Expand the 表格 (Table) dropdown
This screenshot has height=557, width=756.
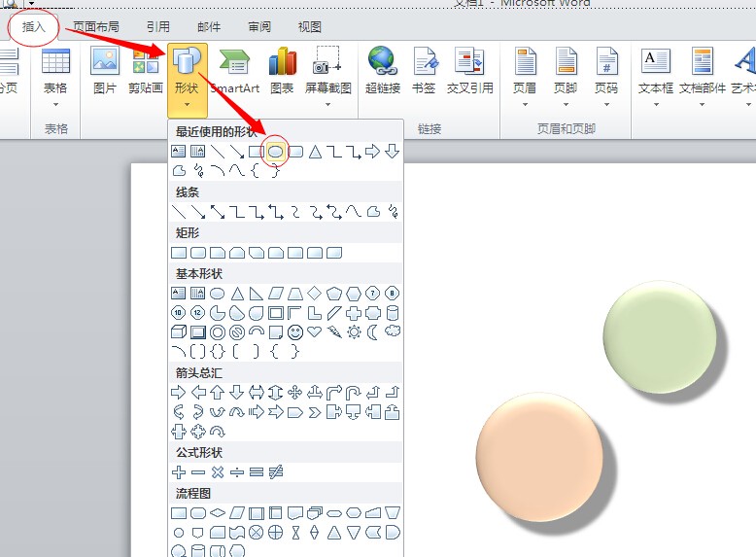click(x=55, y=71)
